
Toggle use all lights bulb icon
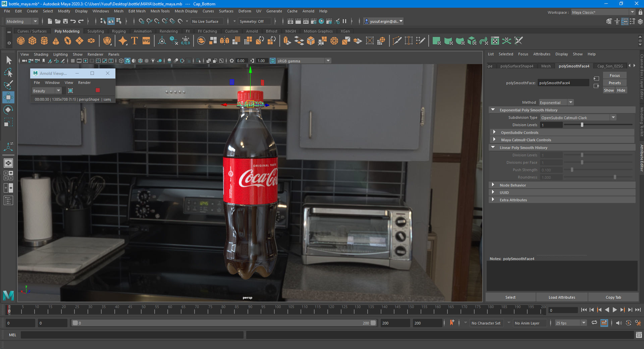tap(153, 61)
